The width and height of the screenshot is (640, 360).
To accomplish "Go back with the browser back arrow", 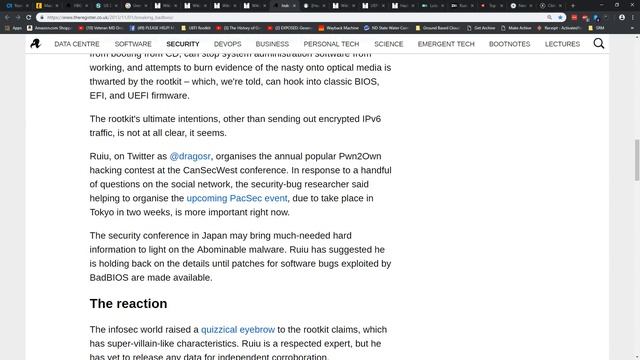I will point(7,18).
